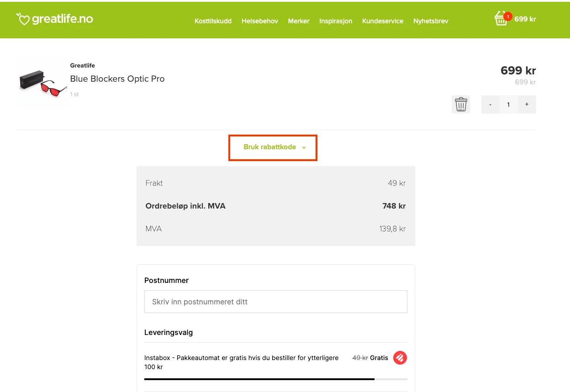
Task: Go to the Merker menu item
Action: click(299, 21)
